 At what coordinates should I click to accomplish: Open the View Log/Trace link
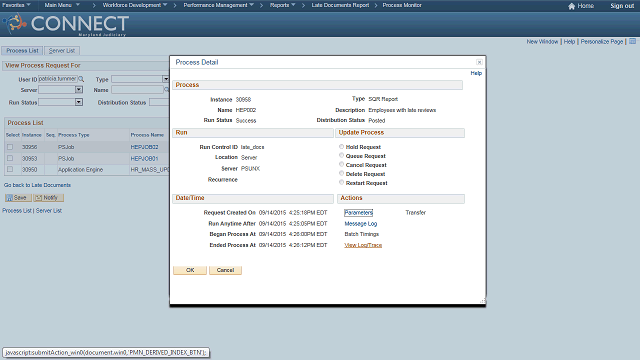click(x=363, y=245)
